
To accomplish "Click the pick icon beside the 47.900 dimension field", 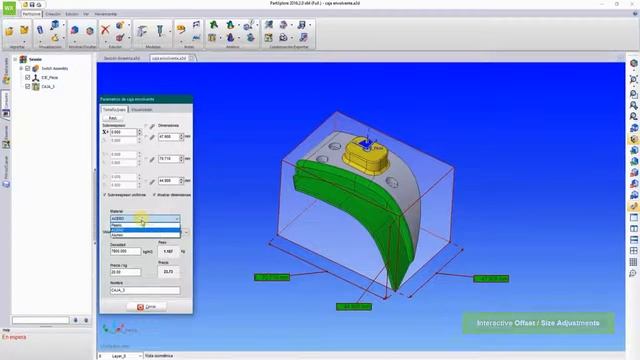I will 152,137.
